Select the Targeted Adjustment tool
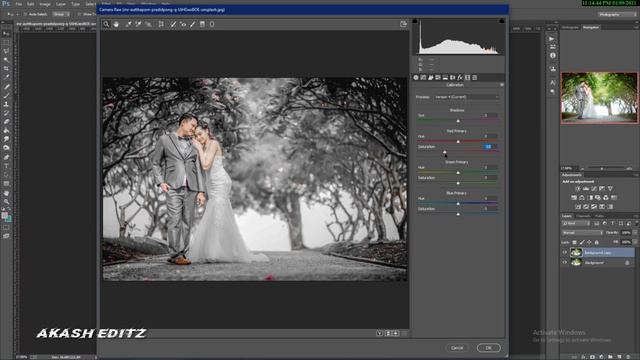This screenshot has width=640, height=360. pos(148,24)
